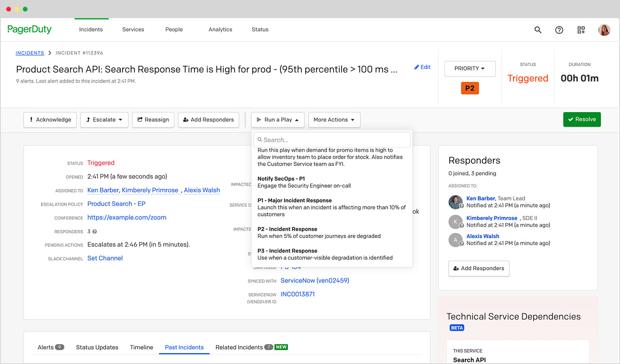
Task: Open the help question mark icon
Action: click(x=559, y=30)
